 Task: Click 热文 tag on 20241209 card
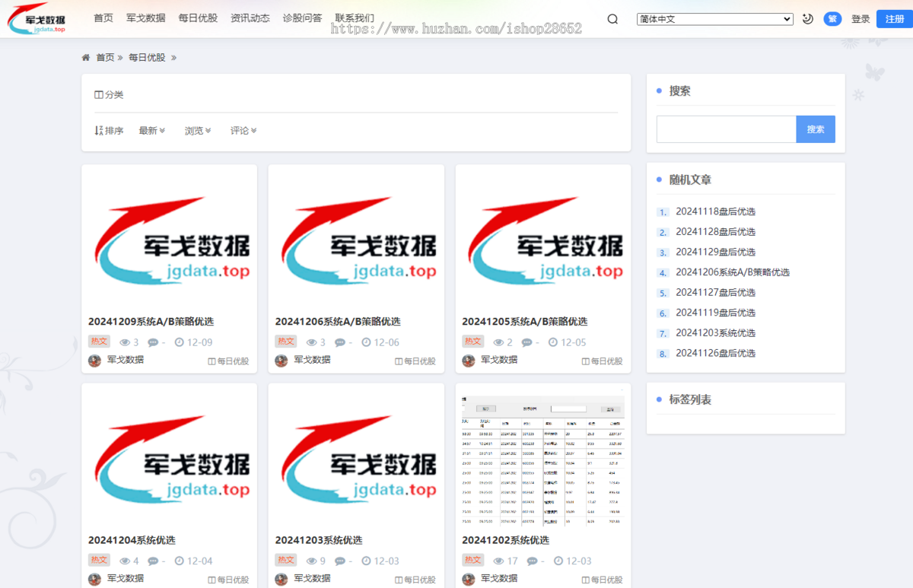click(99, 342)
